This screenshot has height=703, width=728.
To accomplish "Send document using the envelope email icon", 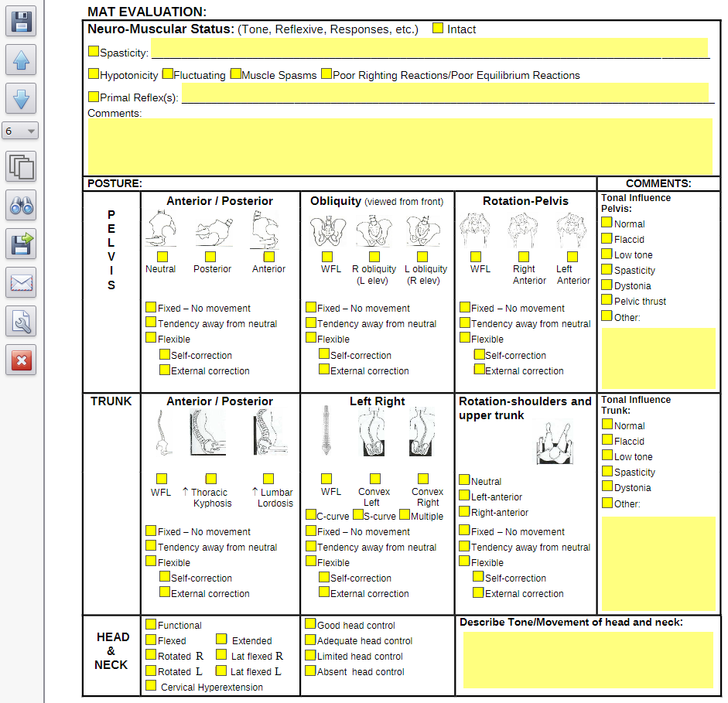I will (21, 282).
